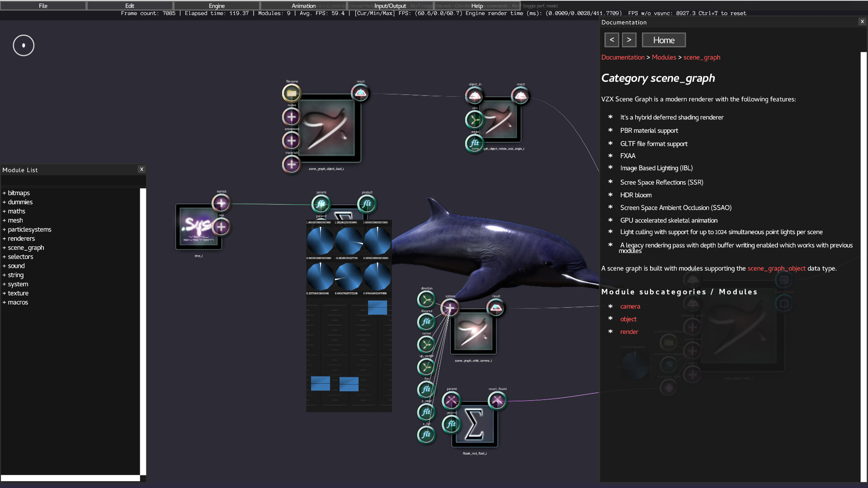Click the filename folder anchor on scene_graph_object_load_1

click(x=291, y=93)
